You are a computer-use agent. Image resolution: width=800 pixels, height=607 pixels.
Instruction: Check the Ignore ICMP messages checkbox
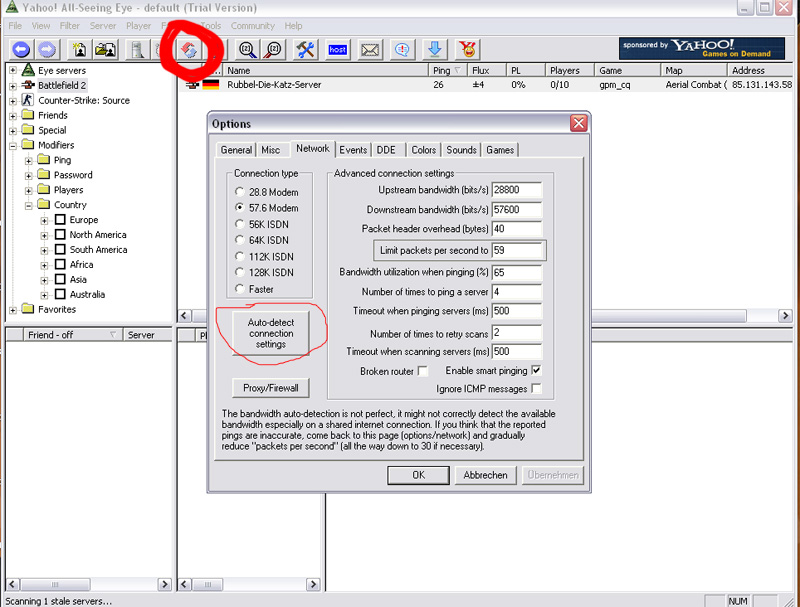[536, 389]
